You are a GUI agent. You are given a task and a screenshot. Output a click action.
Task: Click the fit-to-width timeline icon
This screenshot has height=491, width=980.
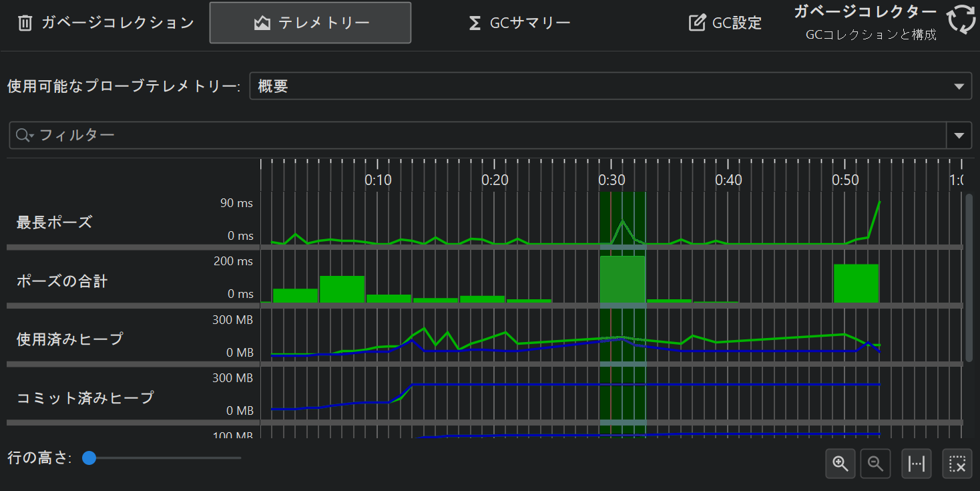pos(917,464)
